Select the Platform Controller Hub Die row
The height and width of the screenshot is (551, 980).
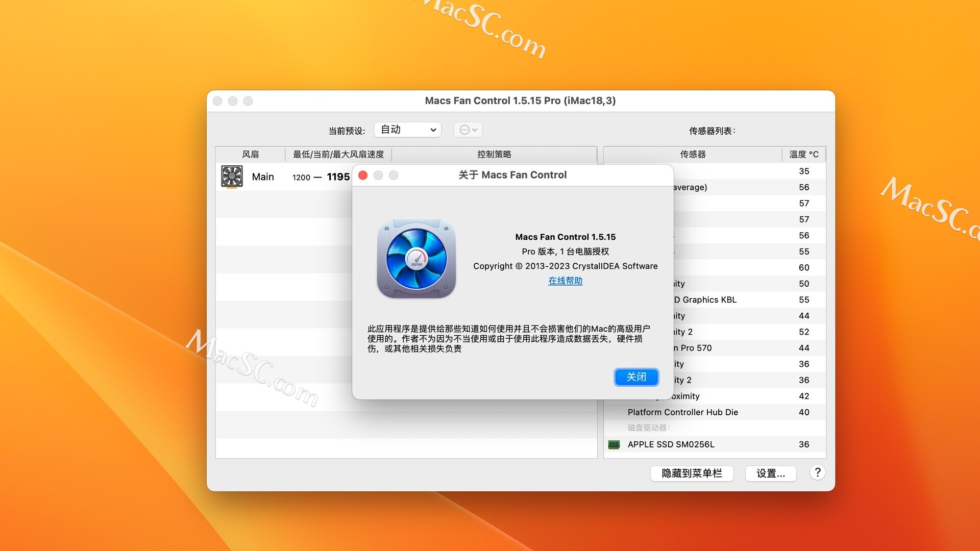tap(715, 412)
